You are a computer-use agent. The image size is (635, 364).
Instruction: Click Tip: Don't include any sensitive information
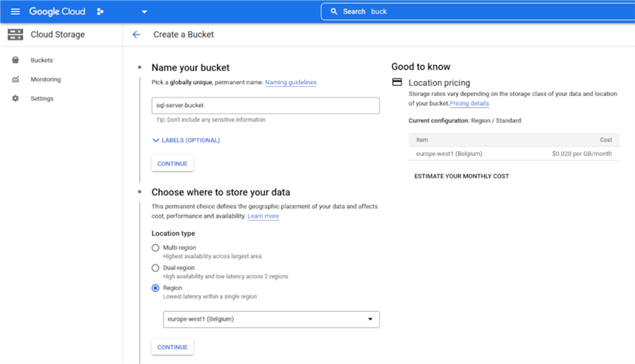click(x=211, y=120)
